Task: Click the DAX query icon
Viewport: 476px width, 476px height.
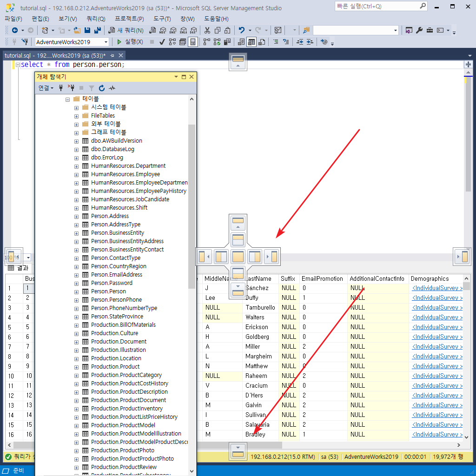Action: [x=193, y=30]
